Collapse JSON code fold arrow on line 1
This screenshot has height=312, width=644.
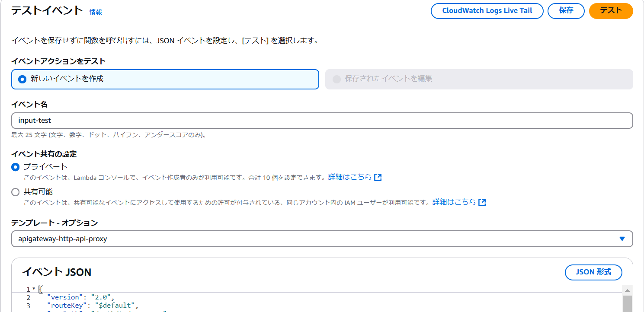[x=33, y=289]
